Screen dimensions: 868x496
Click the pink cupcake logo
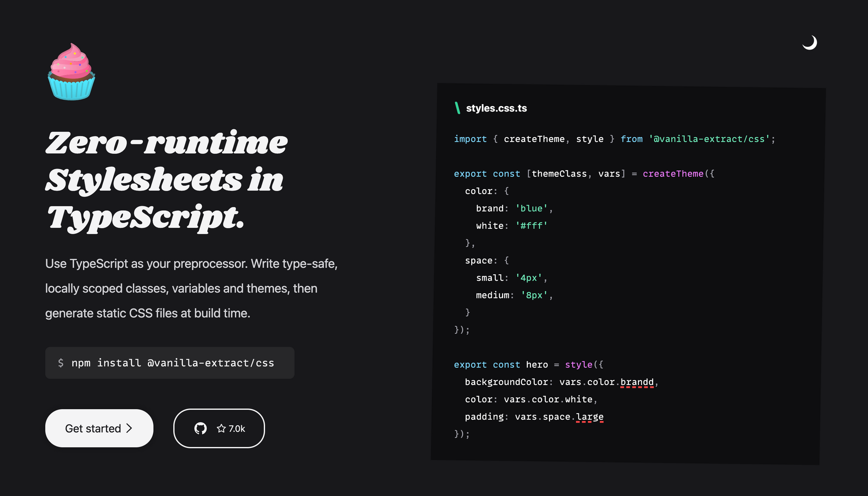(x=71, y=72)
